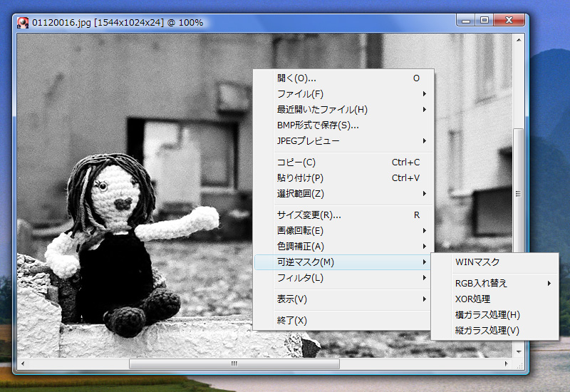
Task: Open the 選択範囲(Z) submenu
Action: pyautogui.click(x=343, y=193)
